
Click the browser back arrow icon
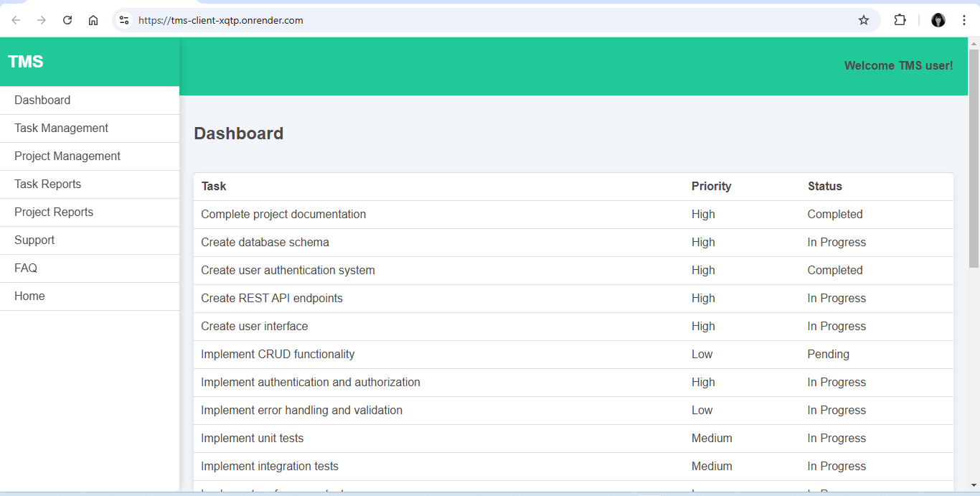16,20
